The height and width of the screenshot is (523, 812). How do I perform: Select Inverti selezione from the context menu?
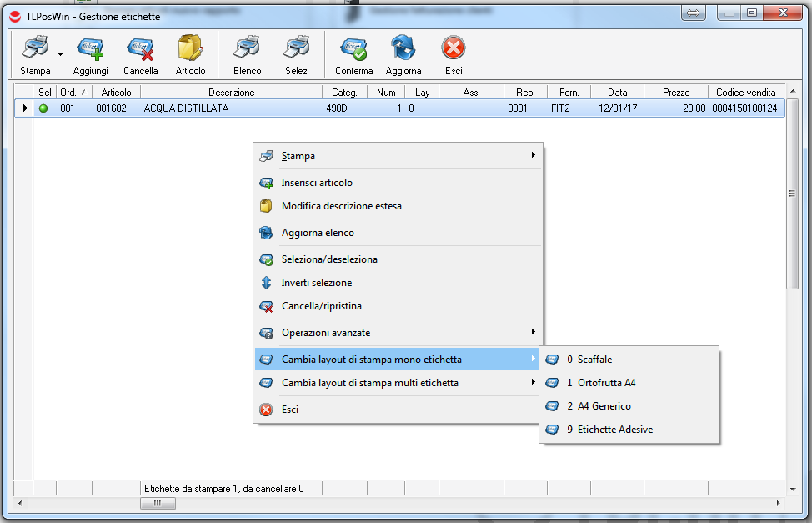[317, 283]
